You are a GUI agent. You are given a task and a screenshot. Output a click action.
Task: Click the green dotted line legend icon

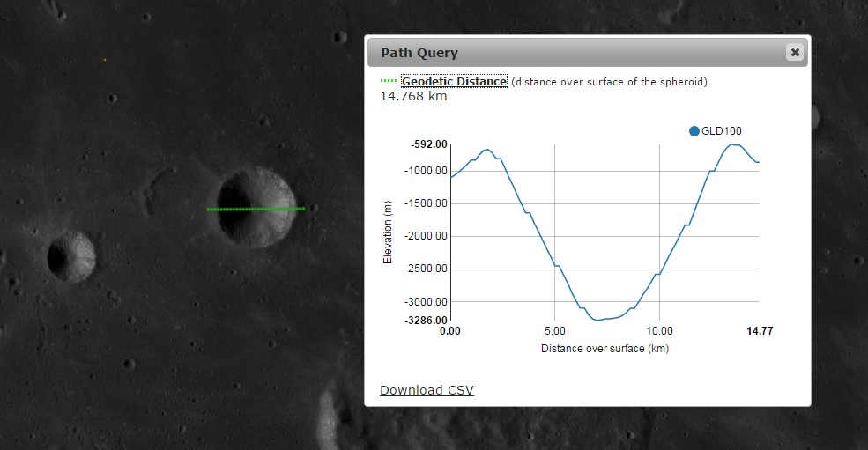(388, 81)
